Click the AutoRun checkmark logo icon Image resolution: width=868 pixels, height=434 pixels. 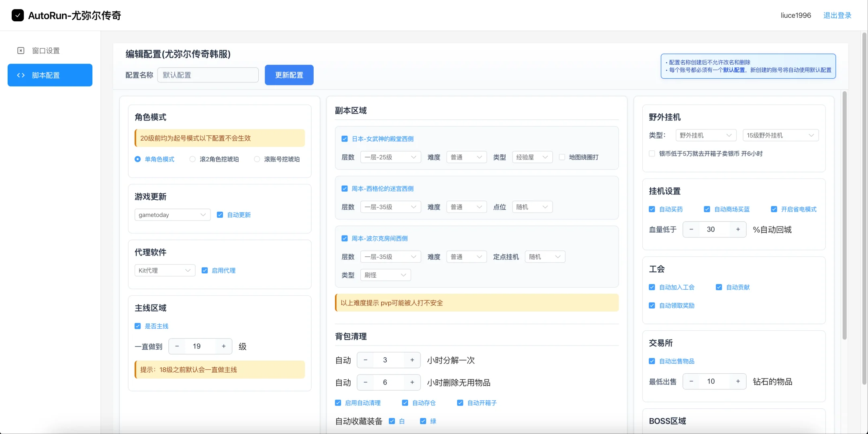[18, 15]
